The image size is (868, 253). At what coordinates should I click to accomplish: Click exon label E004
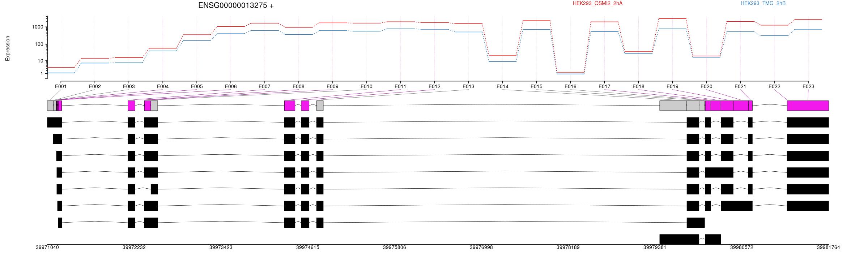pos(163,86)
